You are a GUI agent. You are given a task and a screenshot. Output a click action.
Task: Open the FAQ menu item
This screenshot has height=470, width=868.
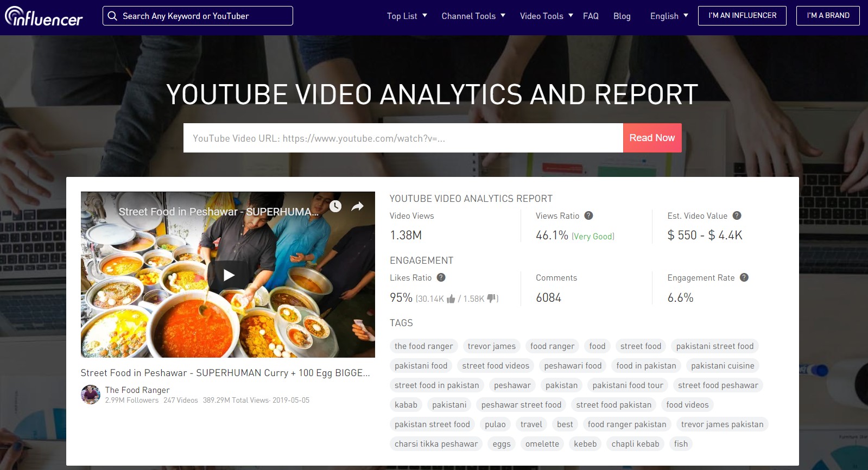(x=591, y=16)
